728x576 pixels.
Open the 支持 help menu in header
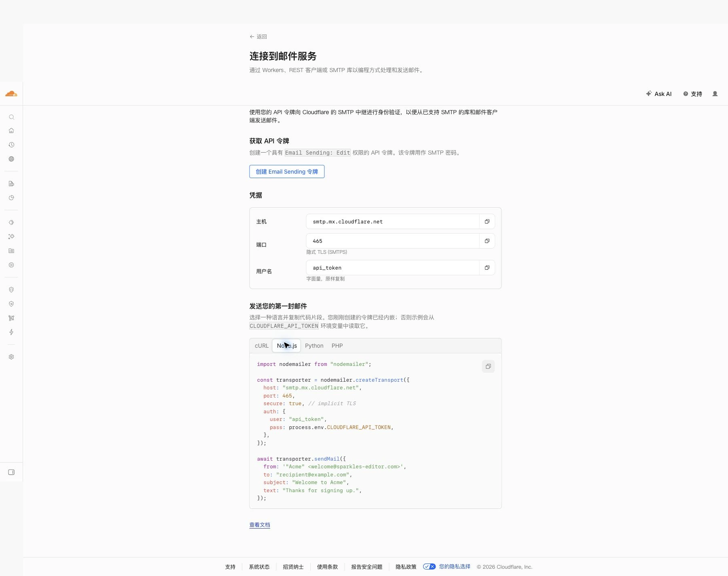(x=692, y=94)
